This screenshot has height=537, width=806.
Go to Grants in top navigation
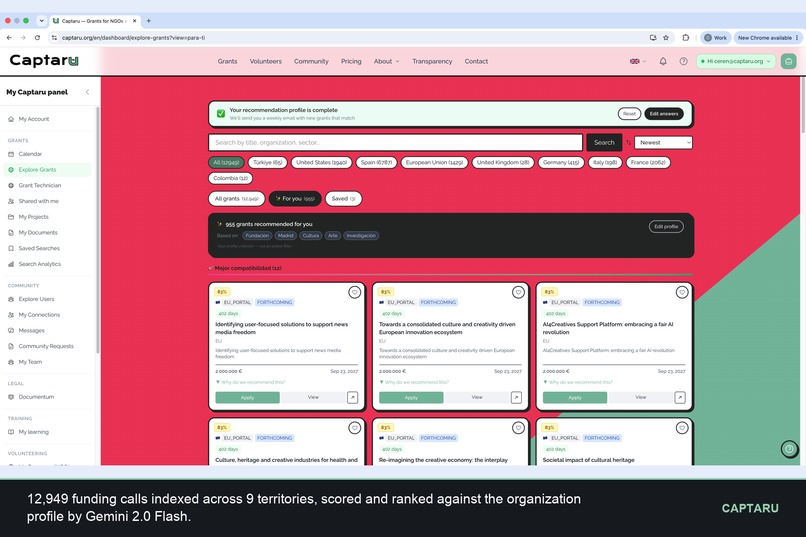(x=227, y=61)
